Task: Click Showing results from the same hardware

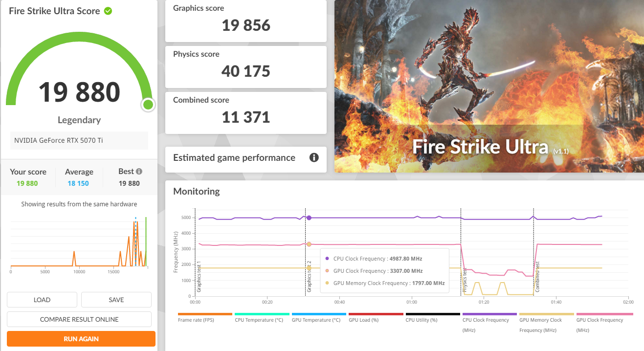Action: [79, 204]
